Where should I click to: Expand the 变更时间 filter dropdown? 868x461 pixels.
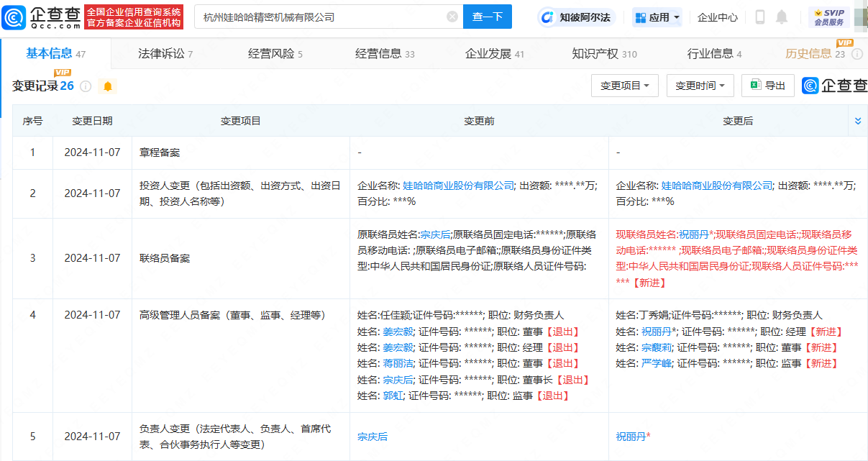[700, 86]
